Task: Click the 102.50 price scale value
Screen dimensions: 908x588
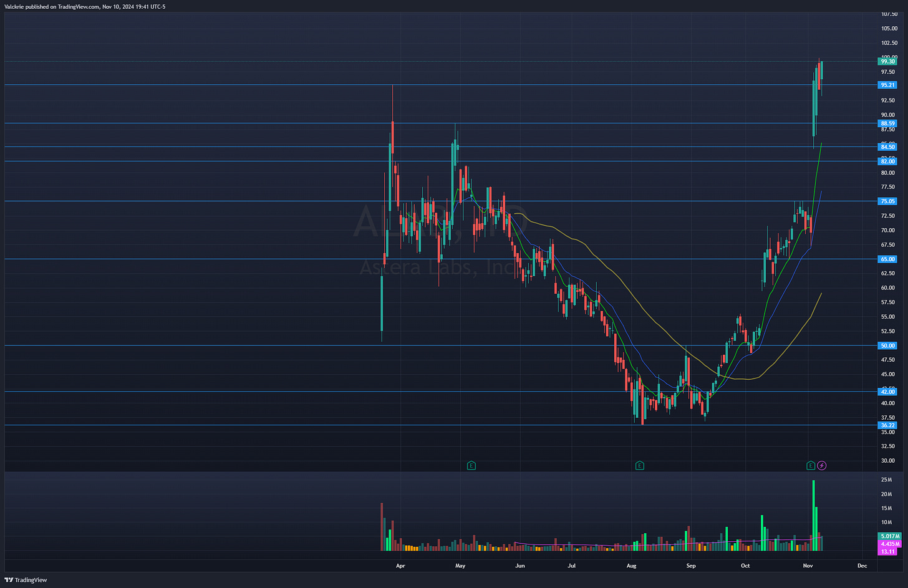Action: pyautogui.click(x=889, y=43)
